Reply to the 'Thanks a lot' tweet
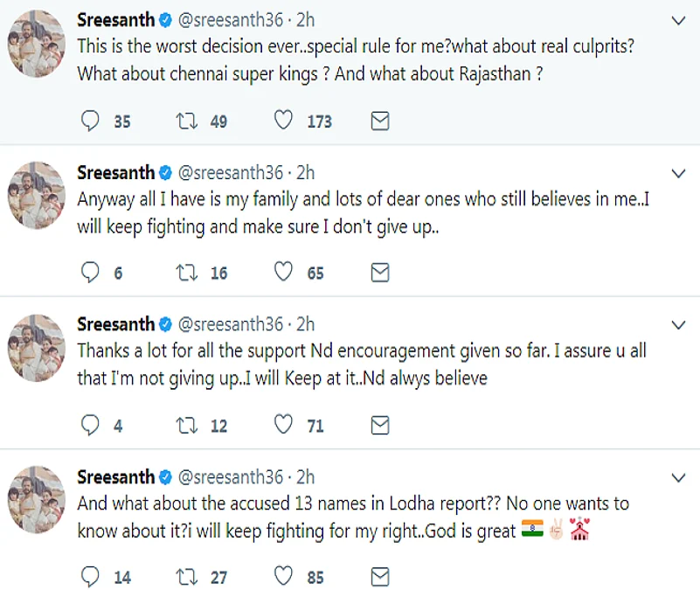 click(x=91, y=426)
